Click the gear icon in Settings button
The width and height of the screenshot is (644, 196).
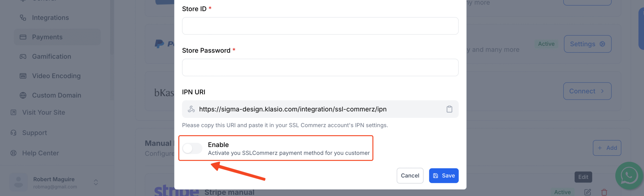click(602, 44)
